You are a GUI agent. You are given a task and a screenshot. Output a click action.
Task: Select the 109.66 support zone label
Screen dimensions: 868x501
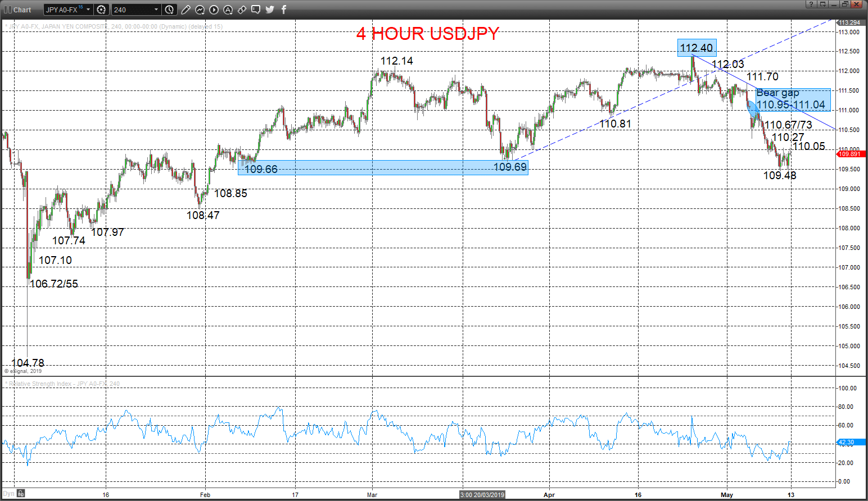(261, 169)
